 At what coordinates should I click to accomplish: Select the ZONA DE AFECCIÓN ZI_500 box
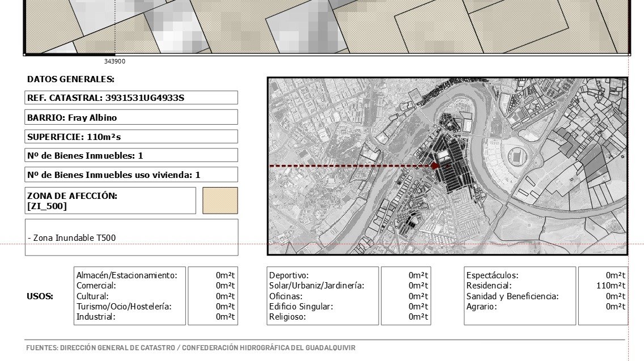pos(111,201)
